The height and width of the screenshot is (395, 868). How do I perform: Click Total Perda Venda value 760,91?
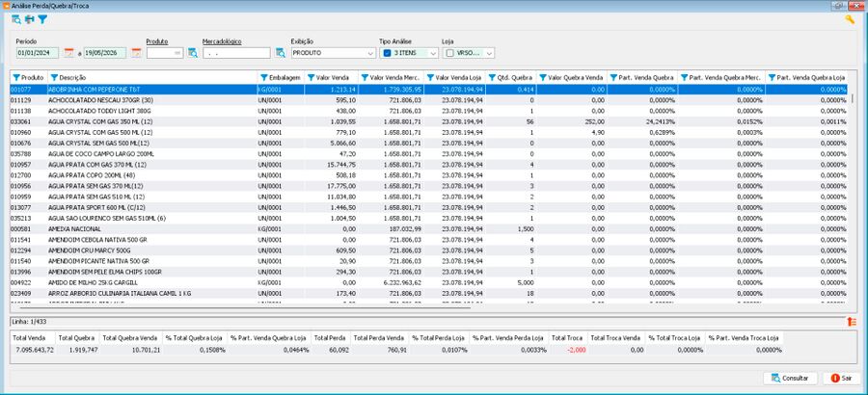pos(396,350)
